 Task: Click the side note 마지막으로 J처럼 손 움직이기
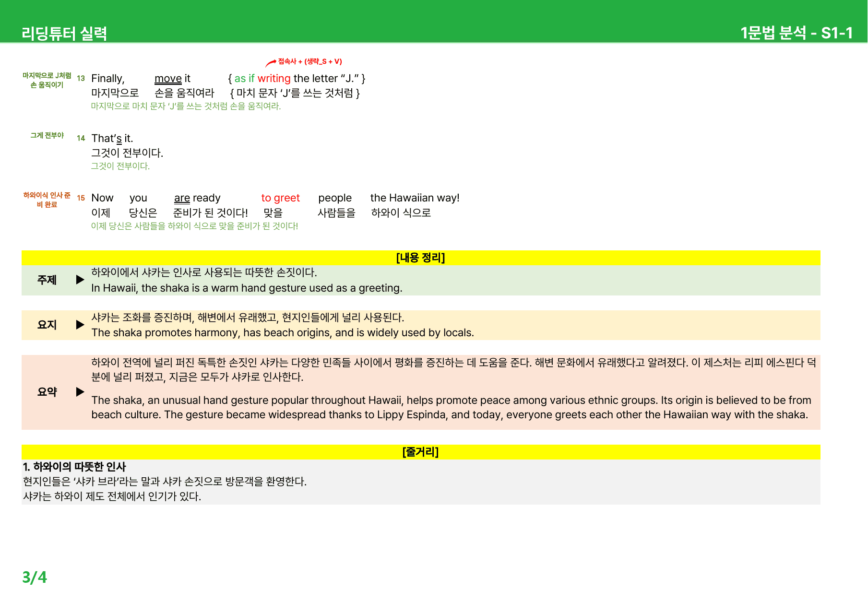[47, 80]
